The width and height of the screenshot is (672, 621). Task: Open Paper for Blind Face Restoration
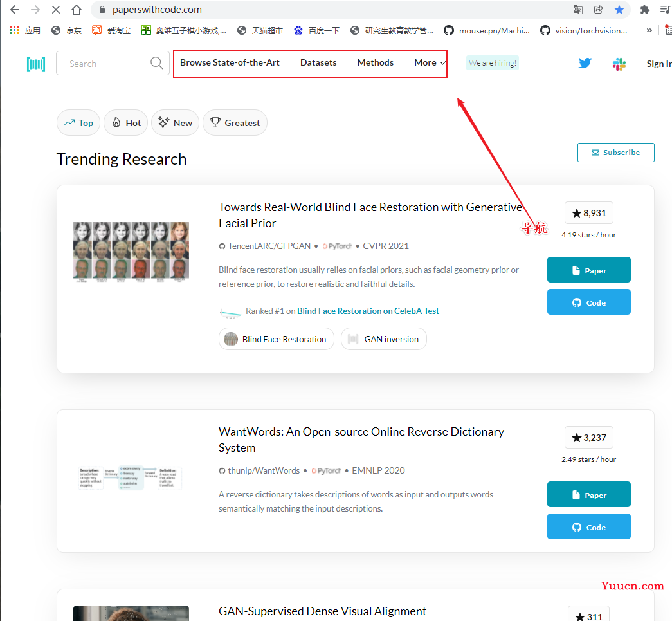coord(588,270)
